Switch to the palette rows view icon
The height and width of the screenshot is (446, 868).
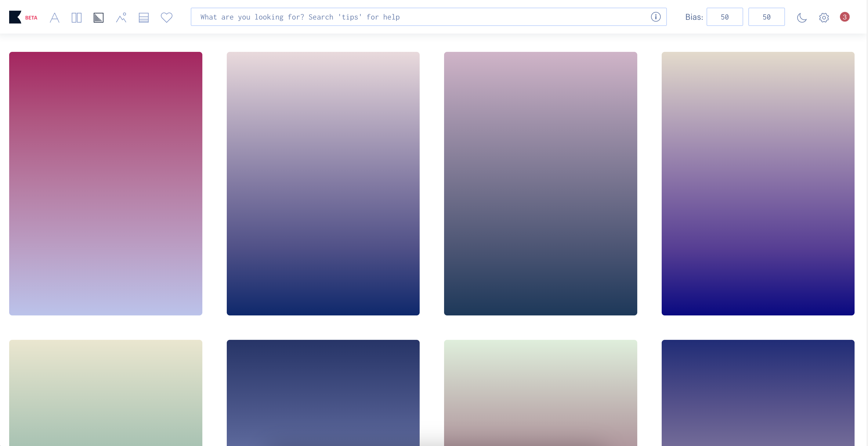(143, 17)
